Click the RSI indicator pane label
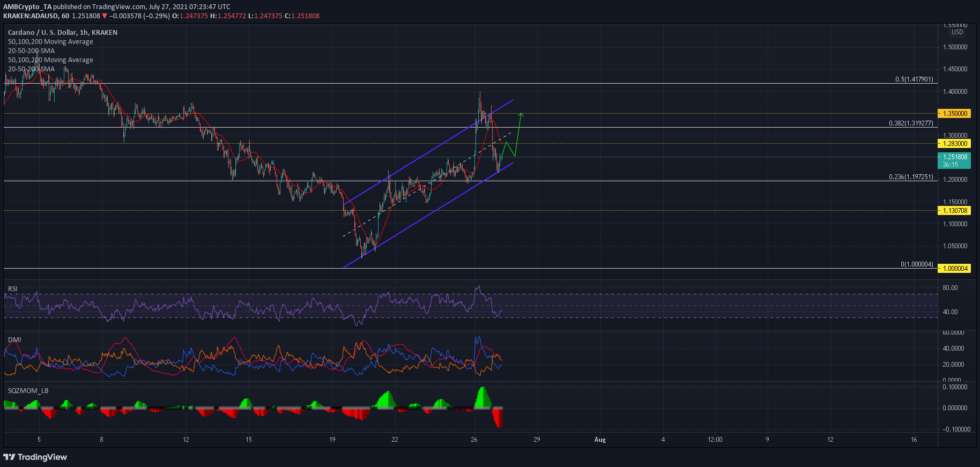The width and height of the screenshot is (980, 467). tap(13, 289)
